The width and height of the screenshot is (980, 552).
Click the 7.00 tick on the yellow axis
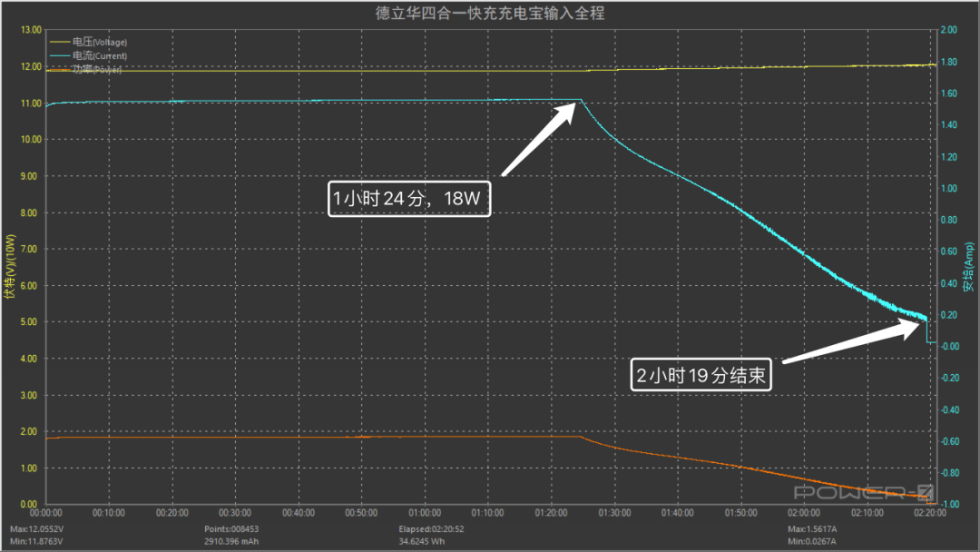click(29, 249)
